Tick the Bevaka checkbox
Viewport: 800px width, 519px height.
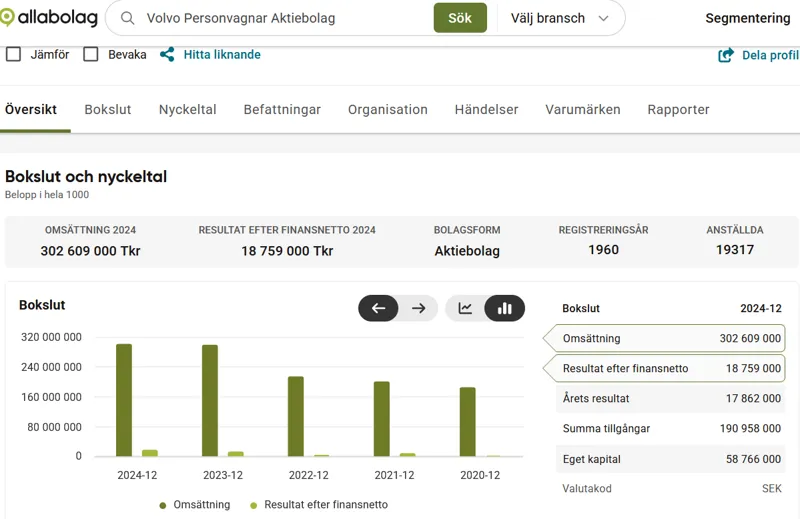coord(91,55)
